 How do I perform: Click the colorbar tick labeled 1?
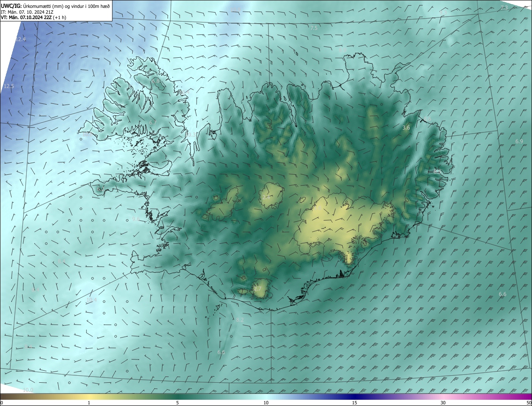tap(89, 403)
